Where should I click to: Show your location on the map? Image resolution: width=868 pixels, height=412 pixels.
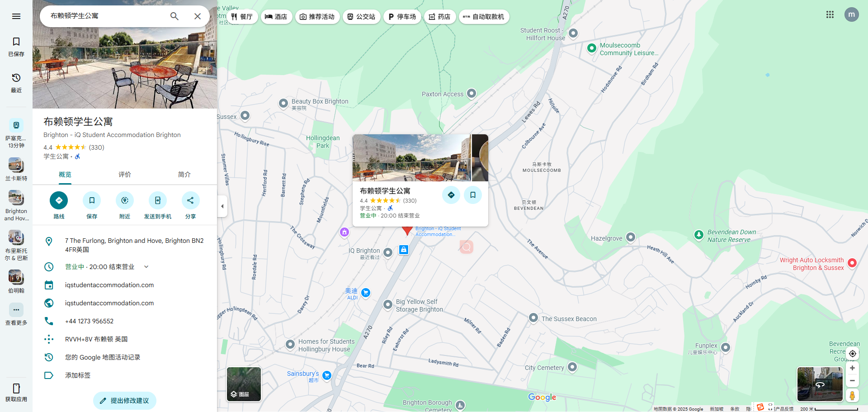[x=852, y=354]
